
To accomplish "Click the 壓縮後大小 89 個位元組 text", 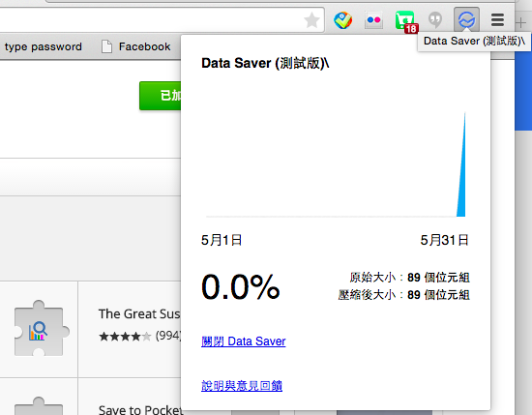I will (x=403, y=294).
